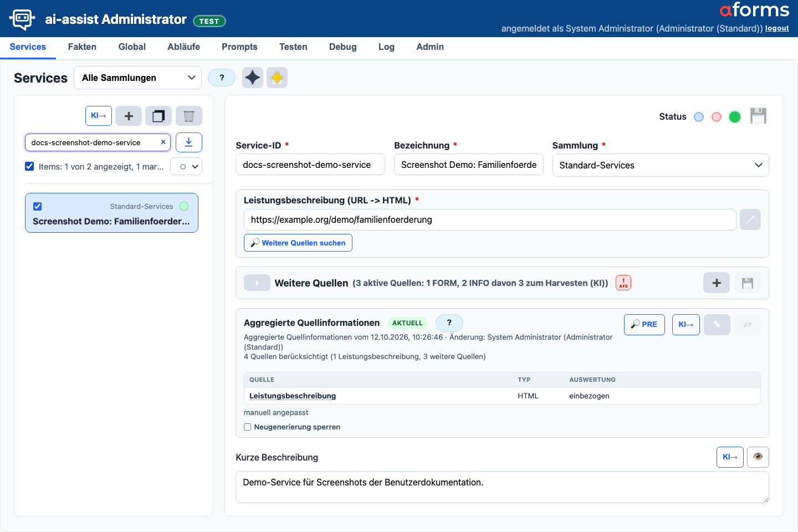Set Status to the green circle
Viewport: 798px width, 532px height.
735,117
